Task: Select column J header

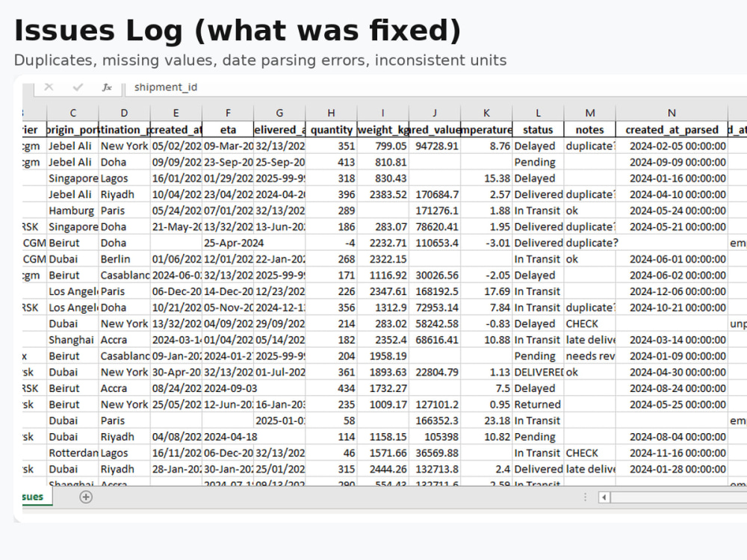Action: click(x=435, y=113)
